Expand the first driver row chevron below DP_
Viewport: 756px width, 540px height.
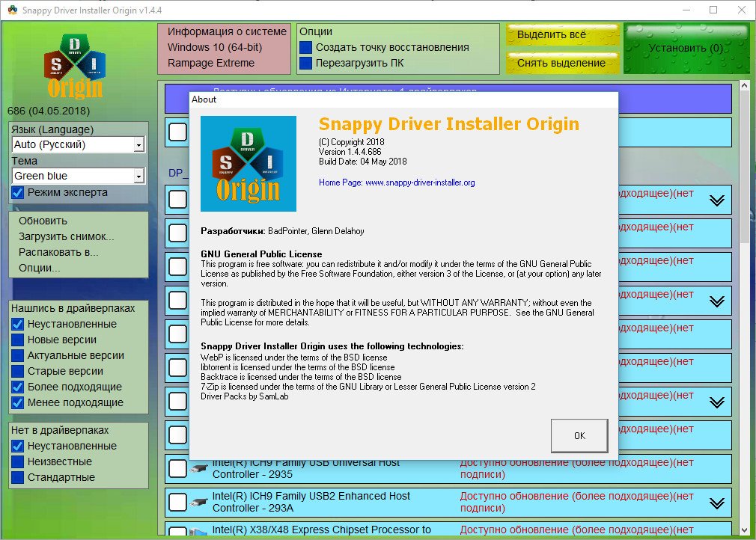[x=717, y=200]
